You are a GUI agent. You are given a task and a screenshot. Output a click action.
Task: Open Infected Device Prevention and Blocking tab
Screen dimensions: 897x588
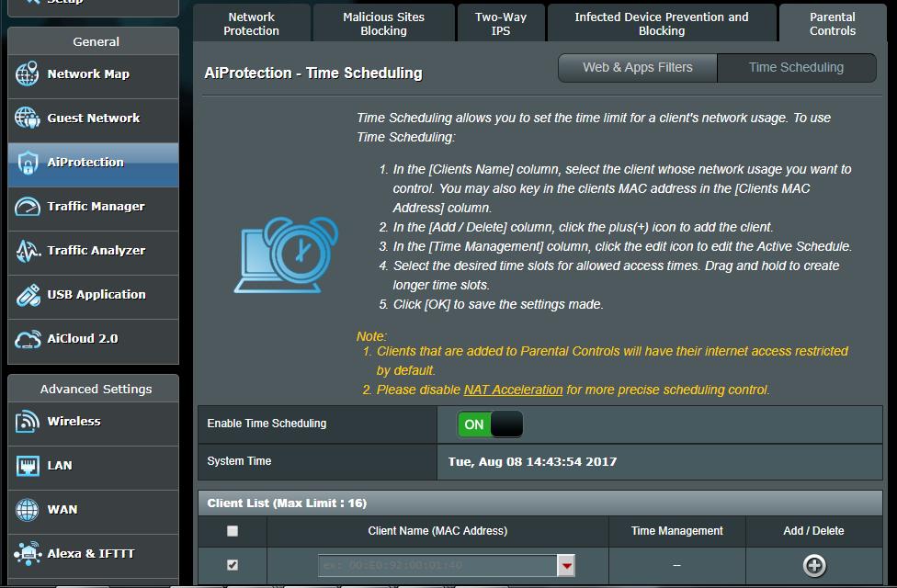pos(662,24)
